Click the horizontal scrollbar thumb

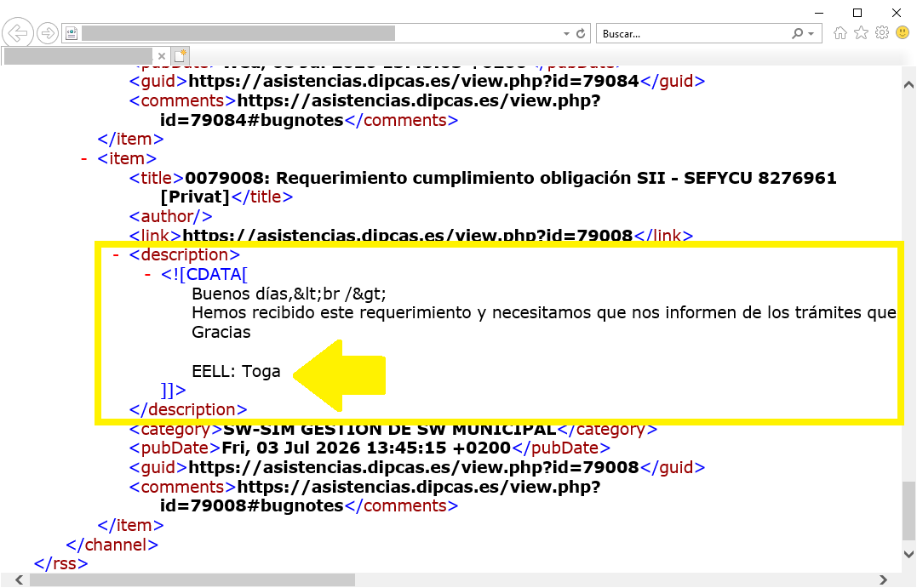pos(192,579)
